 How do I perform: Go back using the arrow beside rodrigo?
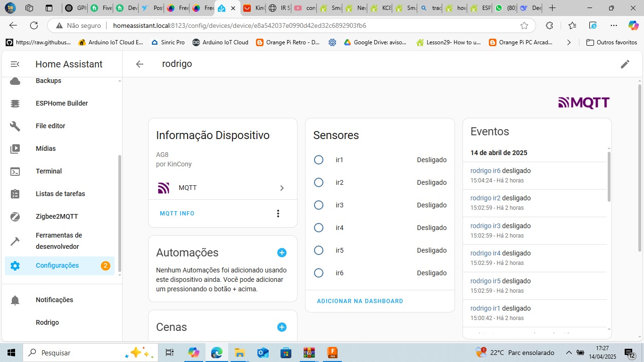click(x=140, y=64)
